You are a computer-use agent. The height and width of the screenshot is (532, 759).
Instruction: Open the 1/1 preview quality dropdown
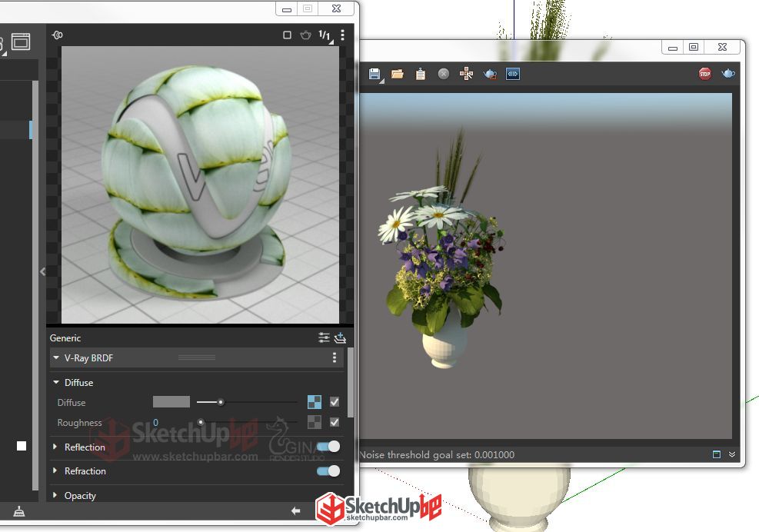pos(325,35)
